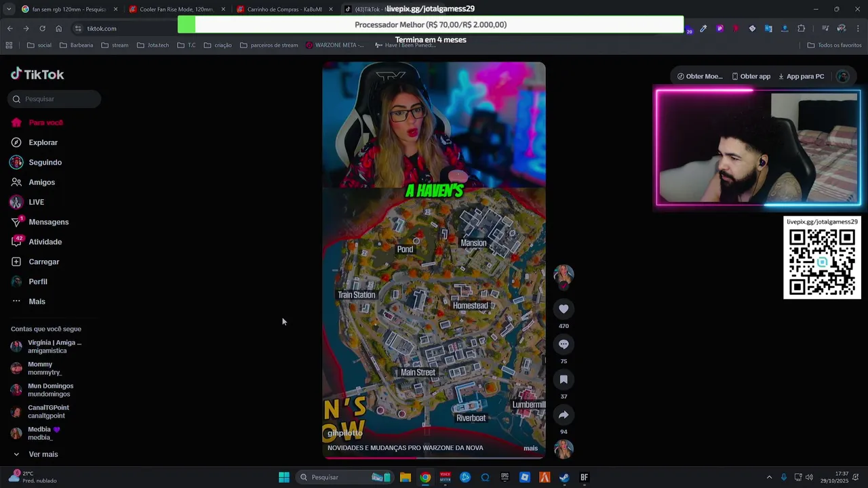
Task: Click Obter Moedas button
Action: point(700,77)
